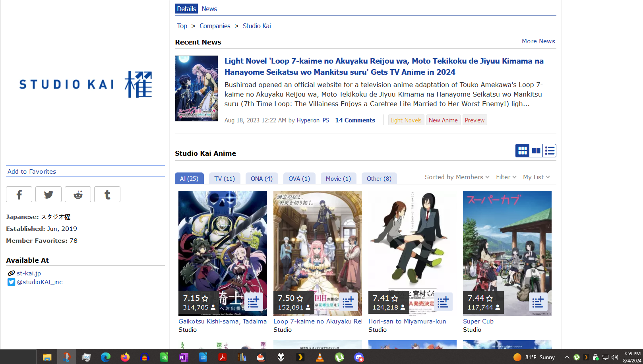This screenshot has height=364, width=643.
Task: Add Gaikotsu Kishi-sama to list icon
Action: [x=254, y=302]
